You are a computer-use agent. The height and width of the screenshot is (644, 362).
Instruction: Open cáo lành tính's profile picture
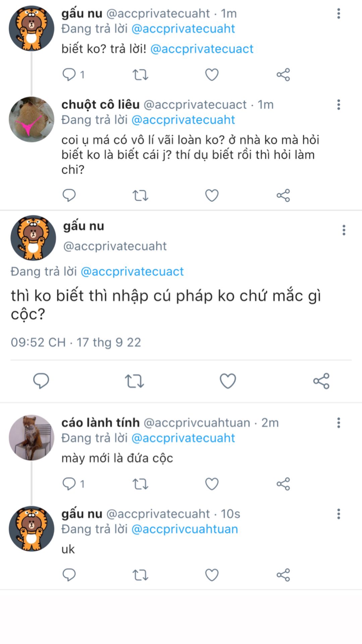(32, 437)
